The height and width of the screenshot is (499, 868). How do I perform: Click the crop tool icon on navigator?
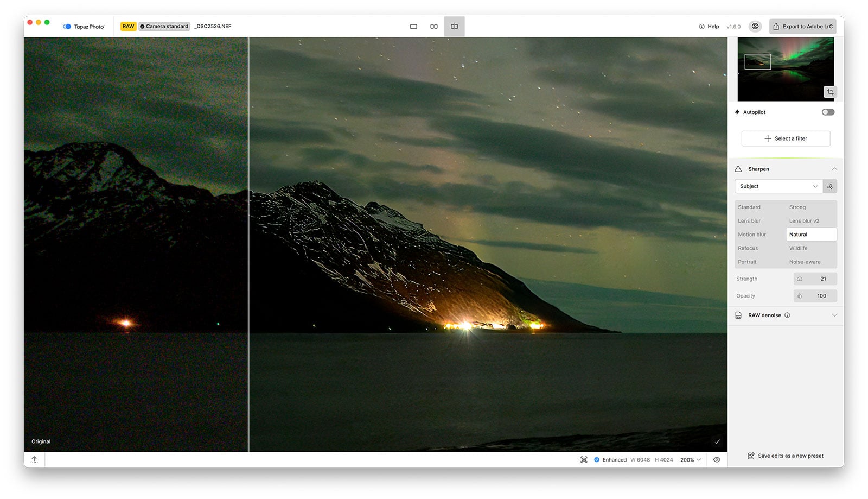coord(830,92)
